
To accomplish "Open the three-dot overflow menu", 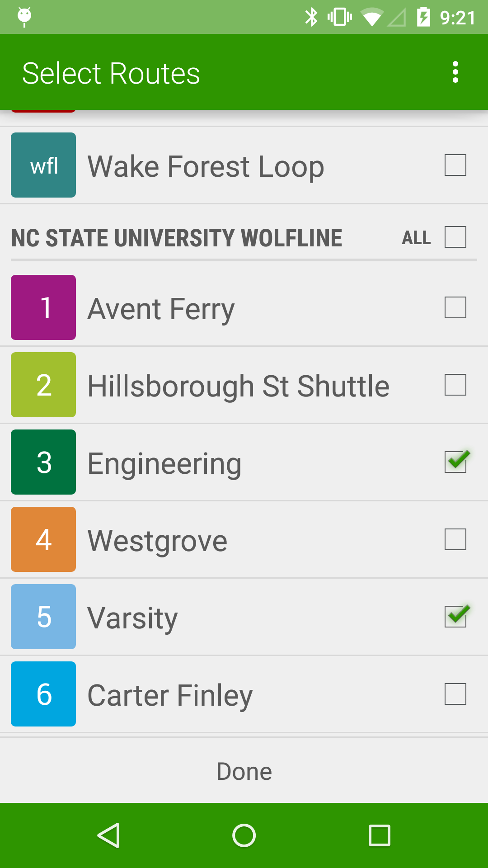I will coord(455,72).
